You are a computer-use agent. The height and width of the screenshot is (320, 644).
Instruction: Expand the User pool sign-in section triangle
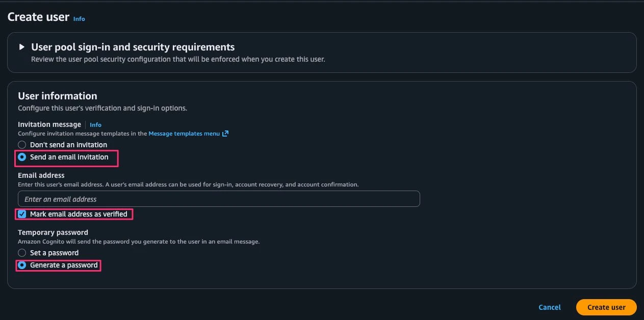(x=21, y=47)
